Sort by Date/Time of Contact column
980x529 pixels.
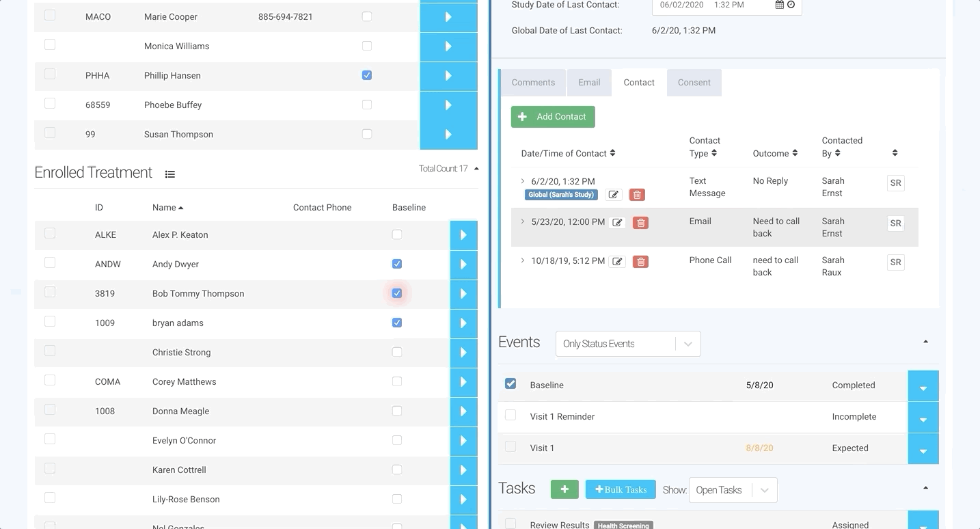coord(568,154)
